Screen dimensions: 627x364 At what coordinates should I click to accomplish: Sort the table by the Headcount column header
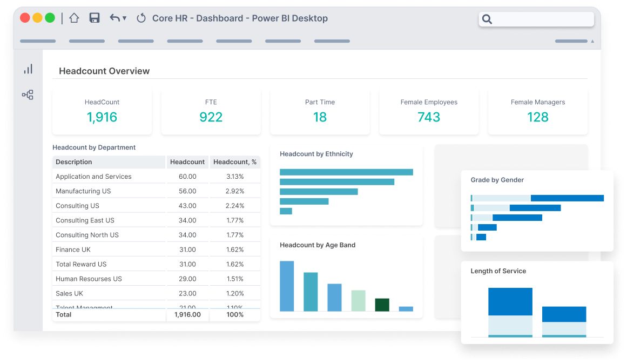click(x=187, y=161)
